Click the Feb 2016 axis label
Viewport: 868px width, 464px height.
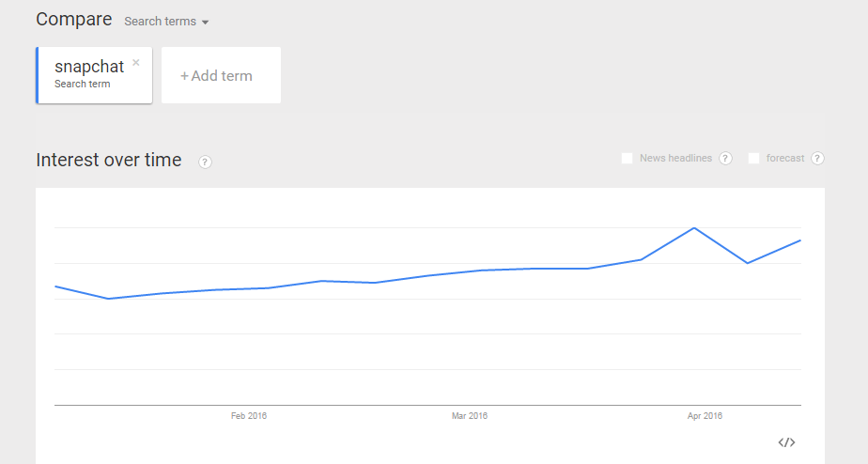click(249, 416)
